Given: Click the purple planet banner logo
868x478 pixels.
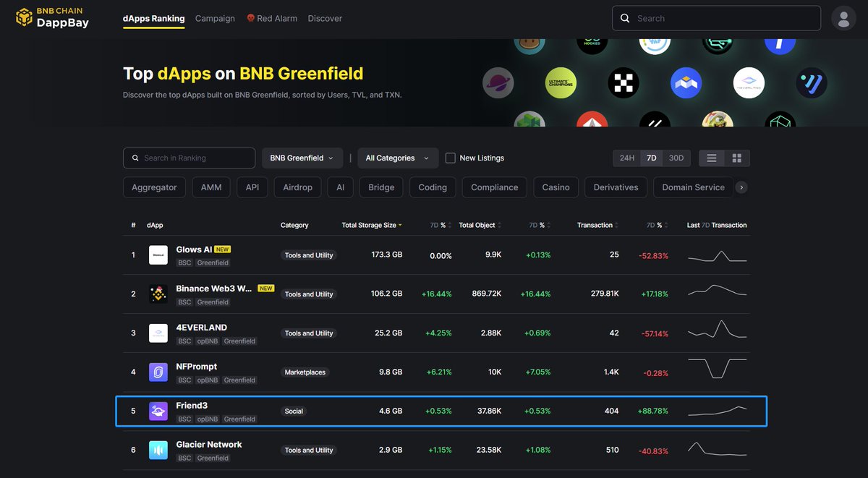Looking at the screenshot, I should point(498,83).
